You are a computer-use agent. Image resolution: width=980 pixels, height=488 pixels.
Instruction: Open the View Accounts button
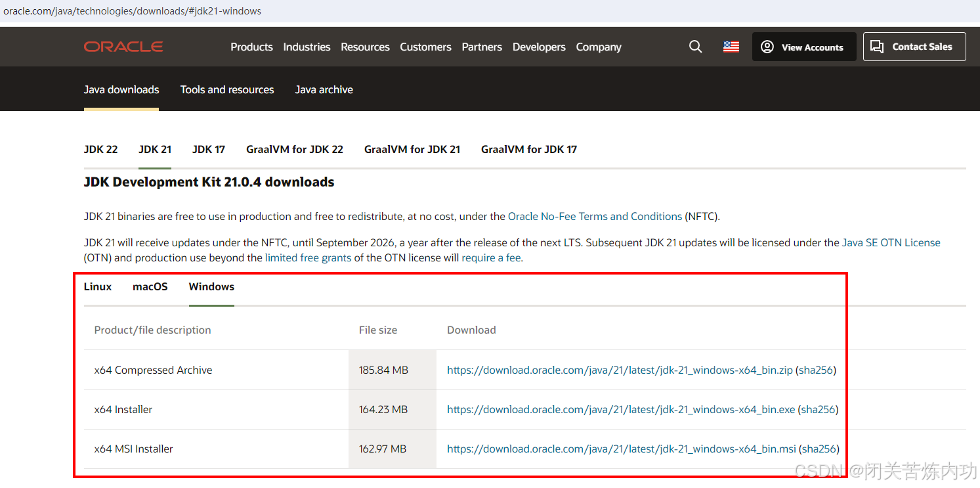pyautogui.click(x=804, y=47)
